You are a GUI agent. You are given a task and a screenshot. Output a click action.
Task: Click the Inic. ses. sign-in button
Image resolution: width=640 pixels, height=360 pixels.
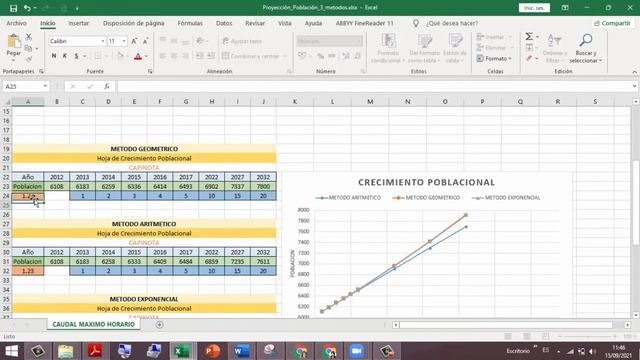pyautogui.click(x=534, y=8)
